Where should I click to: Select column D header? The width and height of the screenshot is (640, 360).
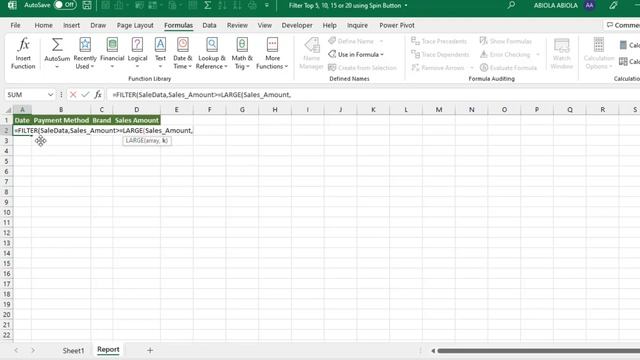click(137, 110)
